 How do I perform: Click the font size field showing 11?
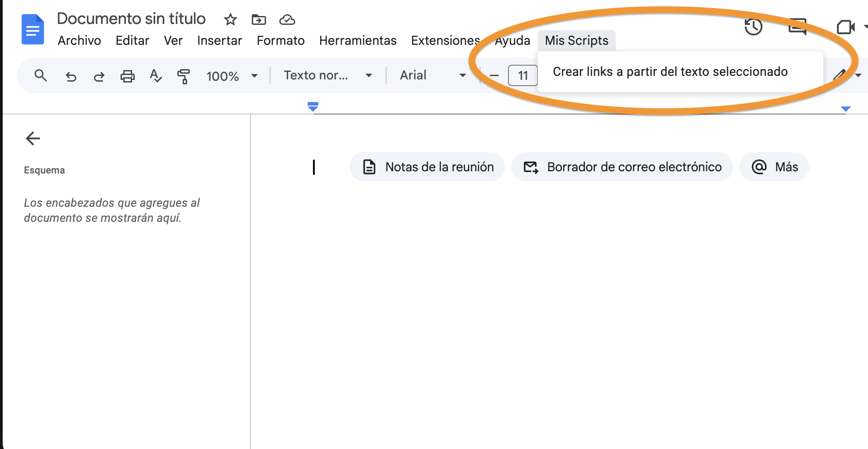click(x=523, y=75)
